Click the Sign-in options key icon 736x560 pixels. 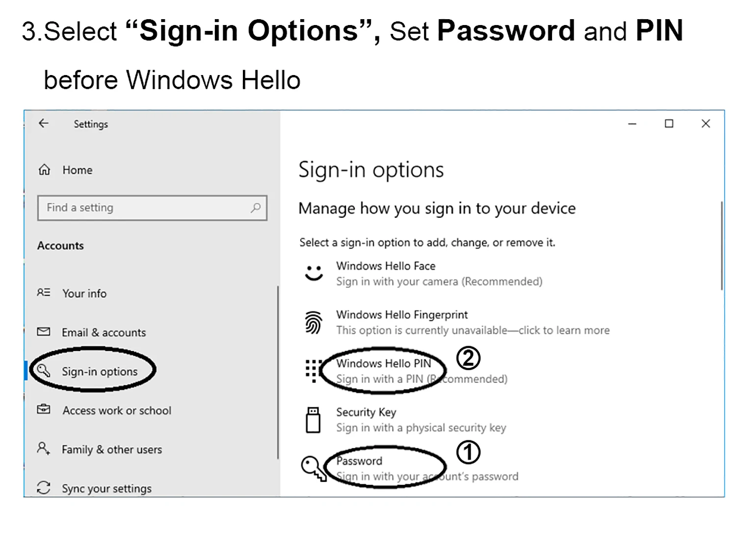pos(44,371)
